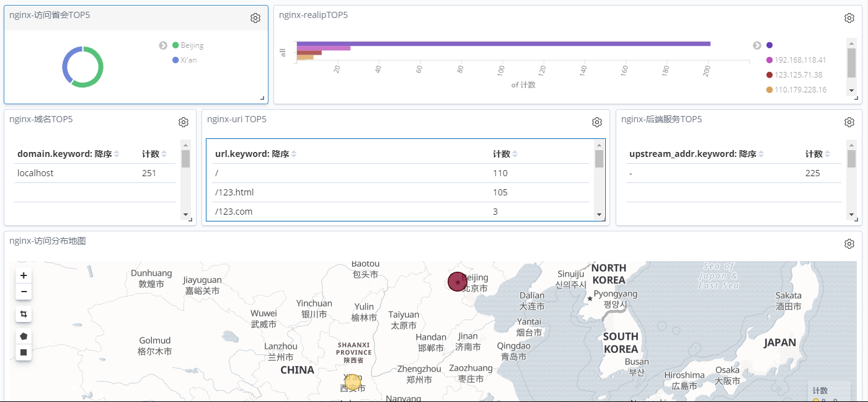The height and width of the screenshot is (402, 868).
Task: Click the blue Xi'an segment of the donut
Action: click(x=66, y=62)
